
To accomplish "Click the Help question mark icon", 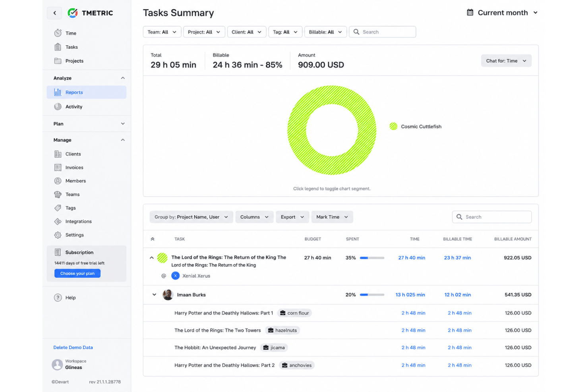I will coord(58,297).
